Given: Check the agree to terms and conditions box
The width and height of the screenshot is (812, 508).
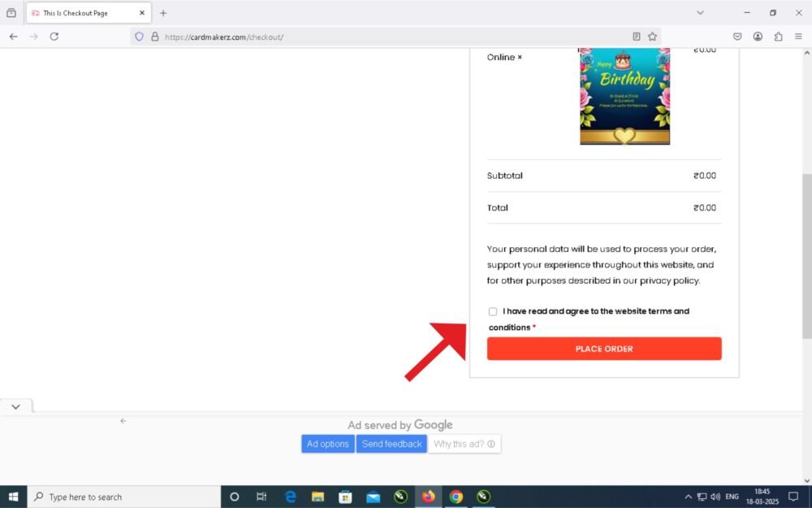Looking at the screenshot, I should click(493, 311).
